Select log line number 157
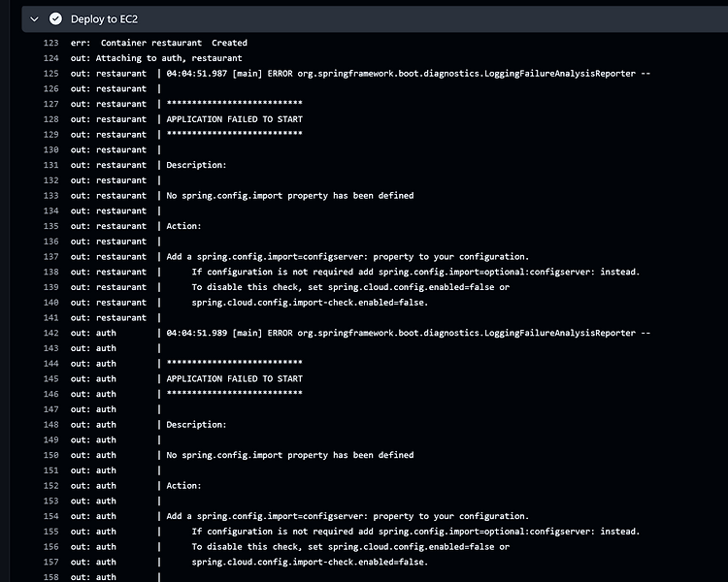This screenshot has height=582, width=728. tap(51, 562)
